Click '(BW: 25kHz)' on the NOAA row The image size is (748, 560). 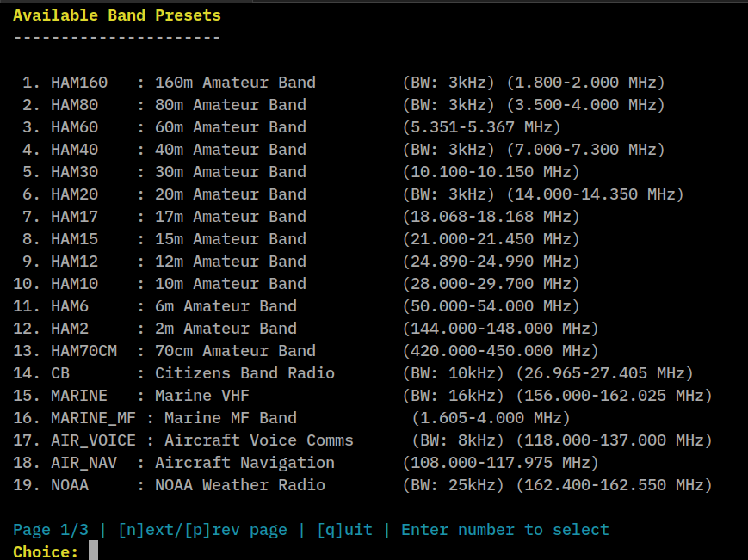[x=453, y=486]
